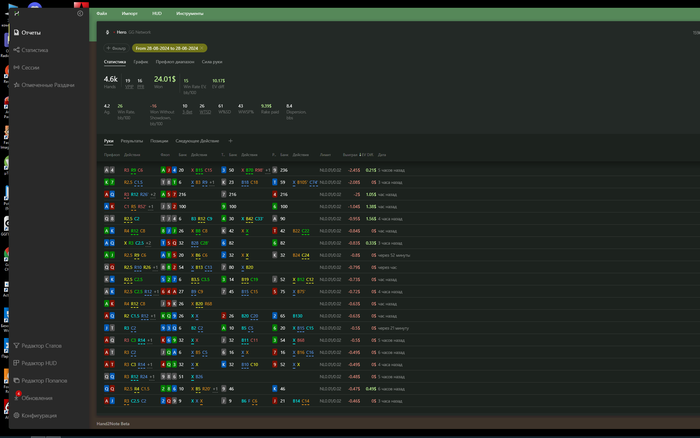Sort by the Лимит column header
Image resolution: width=700 pixels, height=438 pixels.
coord(325,155)
